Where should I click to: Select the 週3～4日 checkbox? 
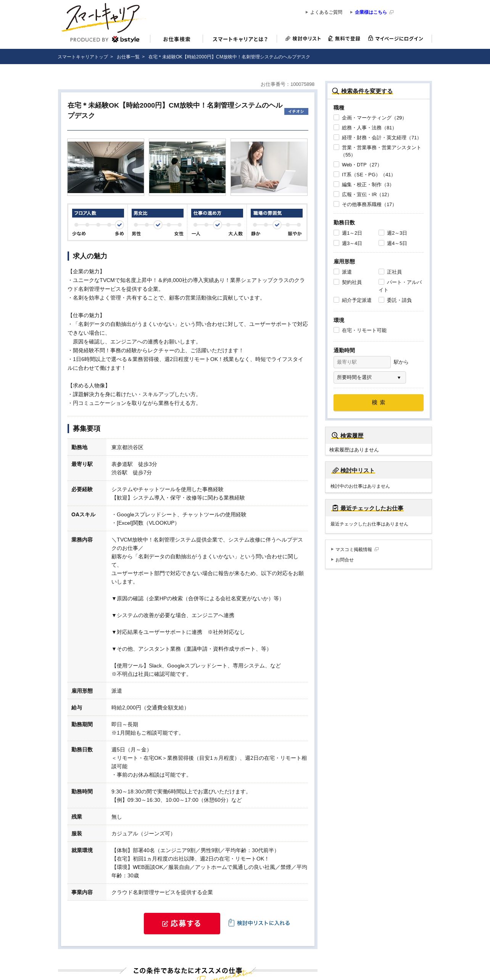pos(336,243)
